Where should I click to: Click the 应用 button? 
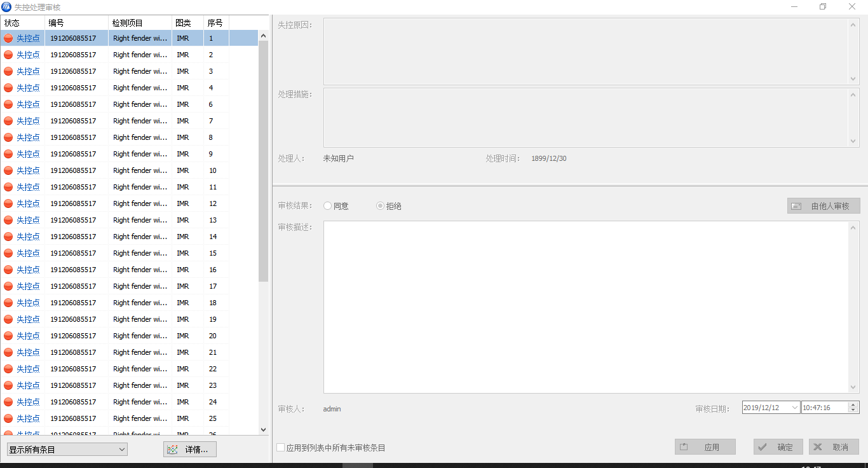tap(705, 447)
